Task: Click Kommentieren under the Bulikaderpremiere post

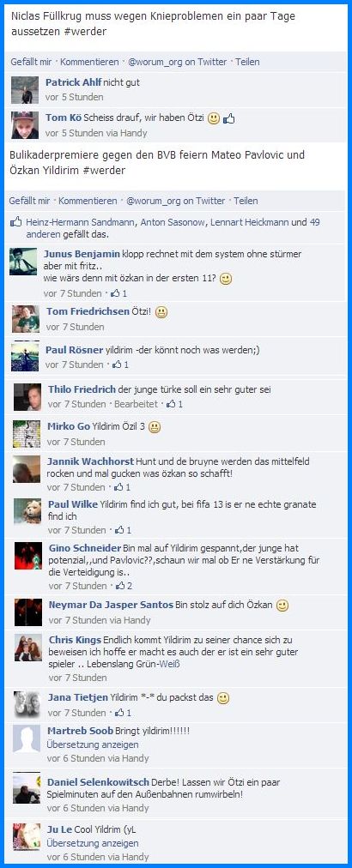Action: point(88,201)
